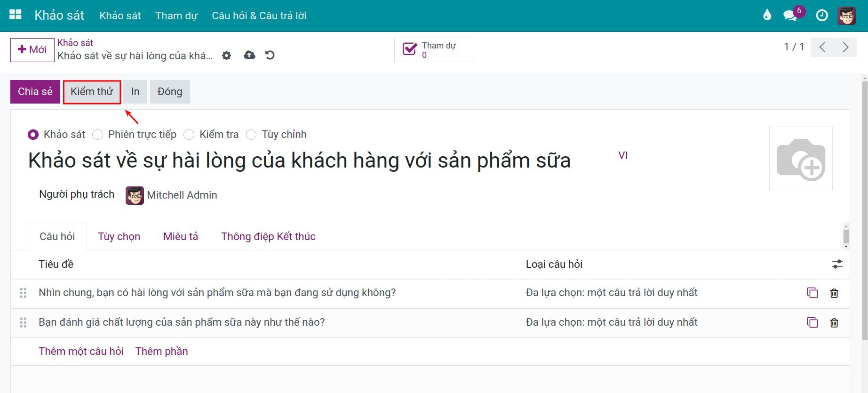Open 'Câu hỏi & Câu trả lời' menu
This screenshot has width=868, height=393.
click(259, 16)
